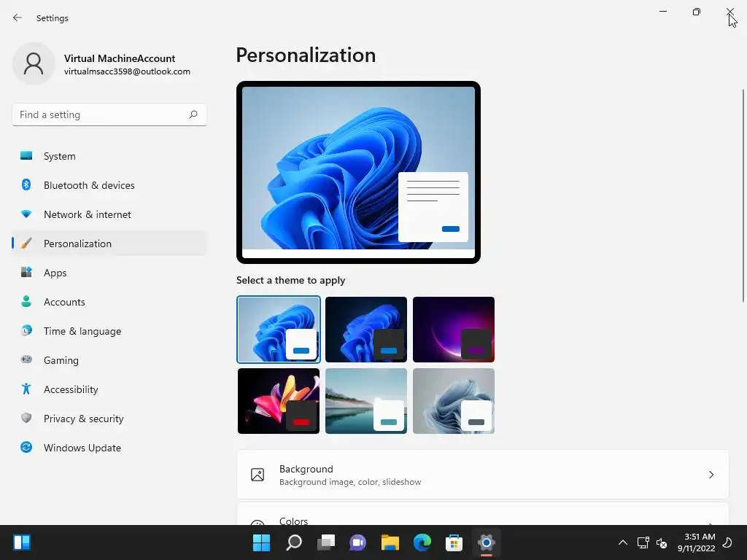Image resolution: width=747 pixels, height=560 pixels.
Task: Launch Microsoft Edge from taskbar
Action: (x=422, y=542)
